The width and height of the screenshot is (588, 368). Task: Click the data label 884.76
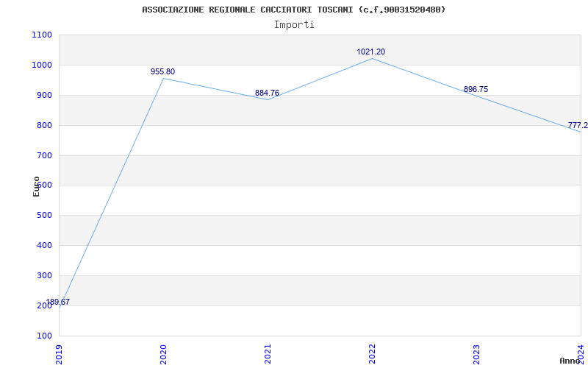267,93
